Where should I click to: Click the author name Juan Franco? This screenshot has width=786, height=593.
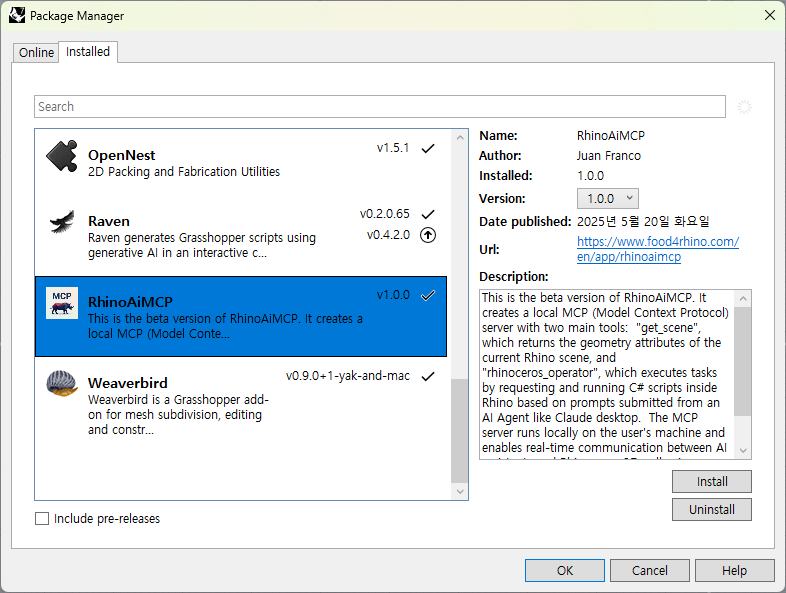(x=609, y=155)
